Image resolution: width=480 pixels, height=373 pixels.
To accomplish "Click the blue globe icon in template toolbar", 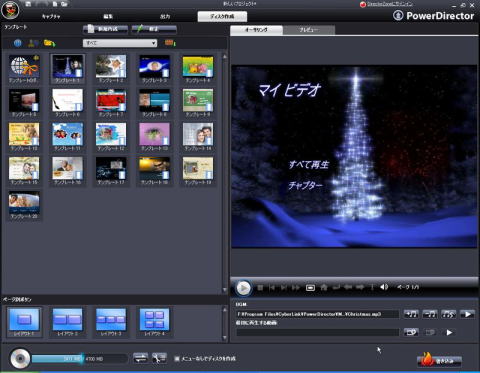I will (18, 43).
